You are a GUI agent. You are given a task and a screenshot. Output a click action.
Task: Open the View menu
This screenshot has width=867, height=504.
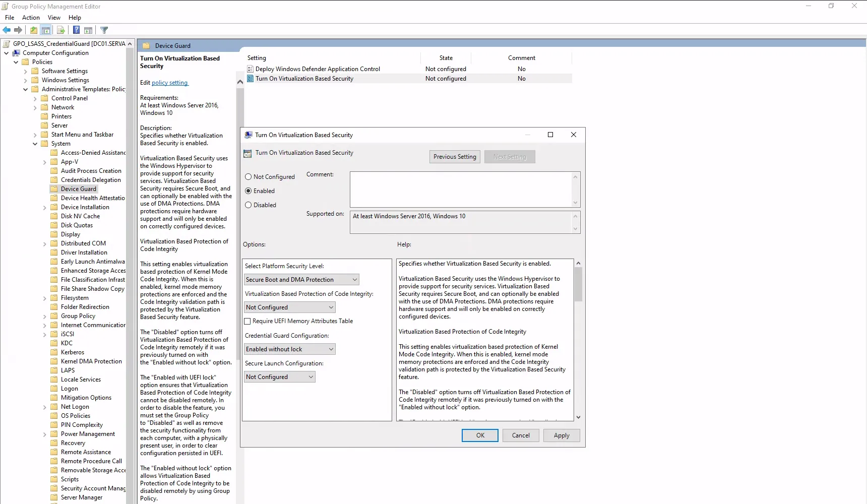coord(54,18)
